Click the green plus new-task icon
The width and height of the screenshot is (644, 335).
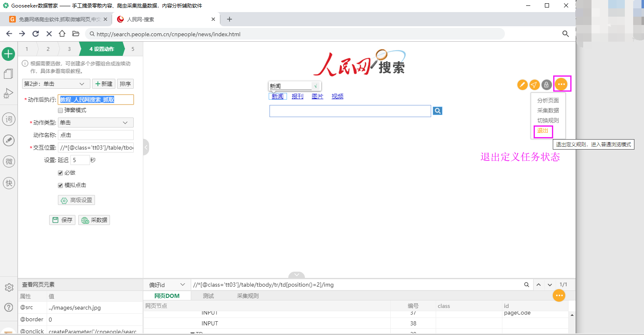pos(9,54)
